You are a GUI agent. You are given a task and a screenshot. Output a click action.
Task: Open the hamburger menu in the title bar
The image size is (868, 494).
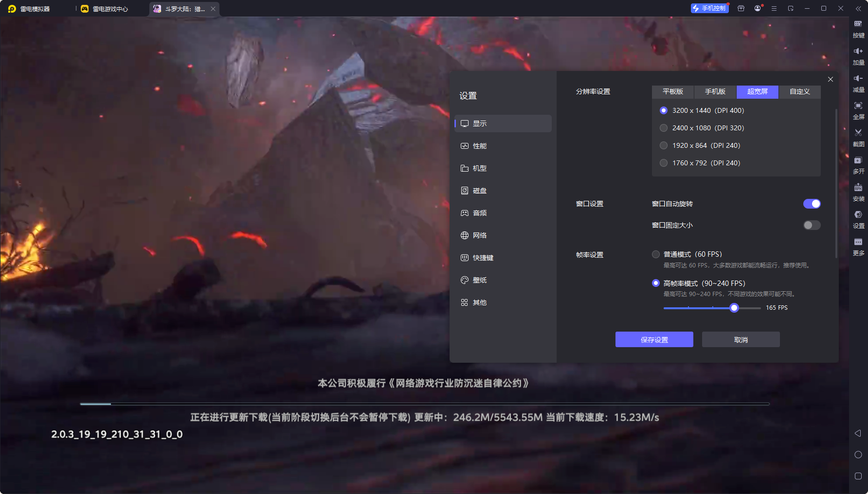(774, 9)
